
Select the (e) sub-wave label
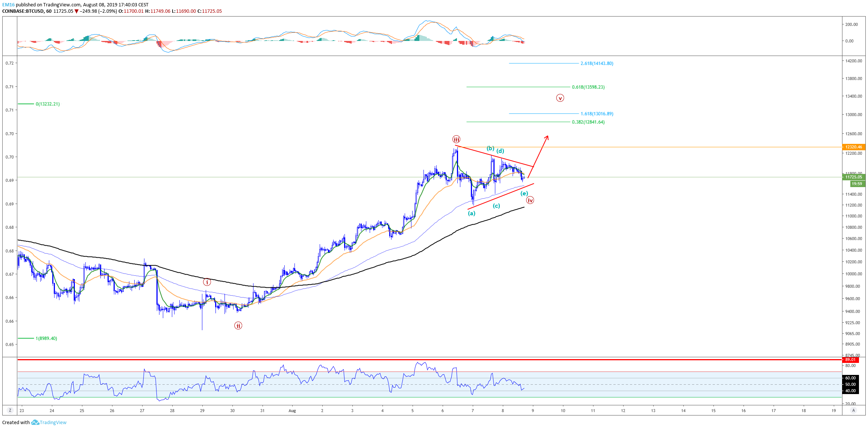coord(524,193)
